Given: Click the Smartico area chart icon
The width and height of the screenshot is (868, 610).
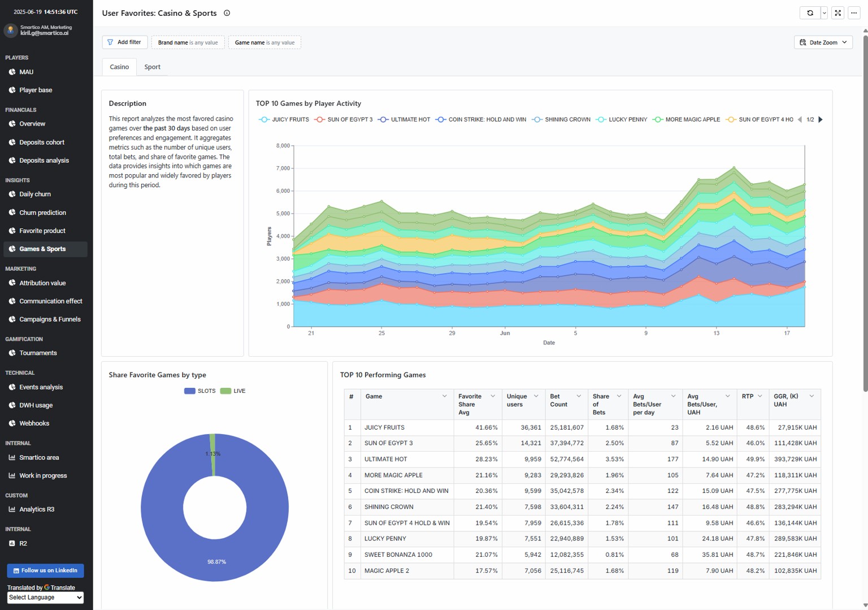Looking at the screenshot, I should 12,457.
